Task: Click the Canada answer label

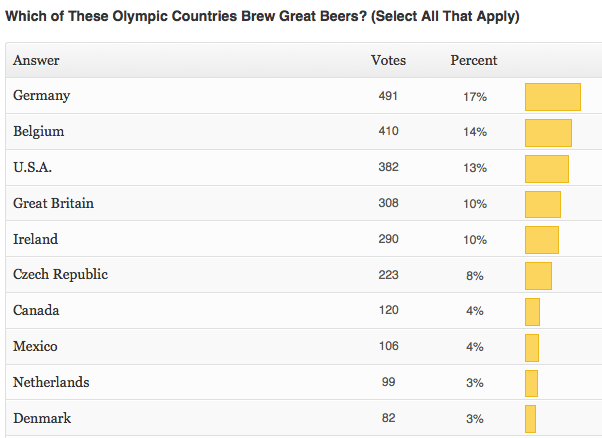Action: click(36, 311)
